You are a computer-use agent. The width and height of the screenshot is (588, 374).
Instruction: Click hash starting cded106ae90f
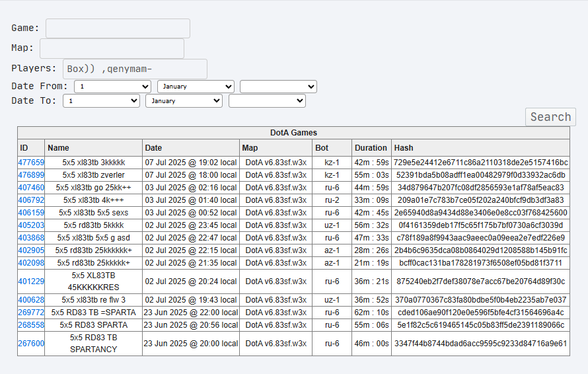coord(481,313)
